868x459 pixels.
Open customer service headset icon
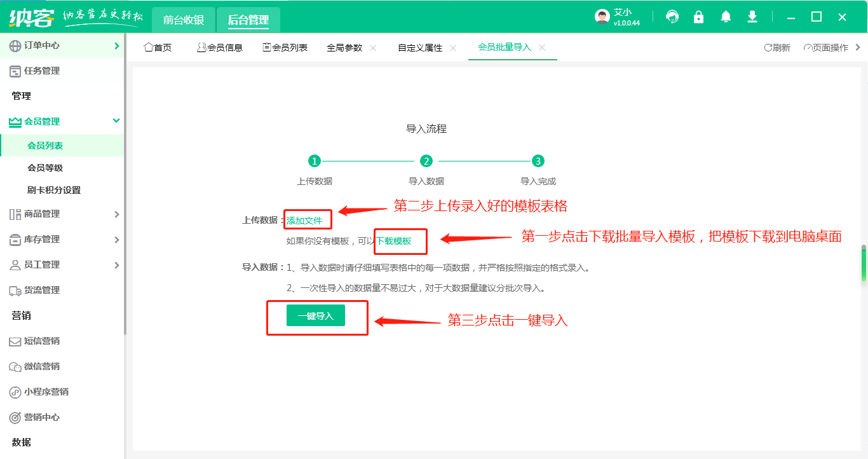click(672, 17)
